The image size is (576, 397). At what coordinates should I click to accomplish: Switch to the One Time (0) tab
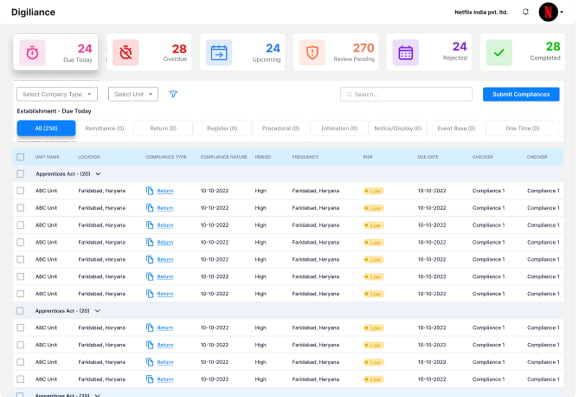523,128
